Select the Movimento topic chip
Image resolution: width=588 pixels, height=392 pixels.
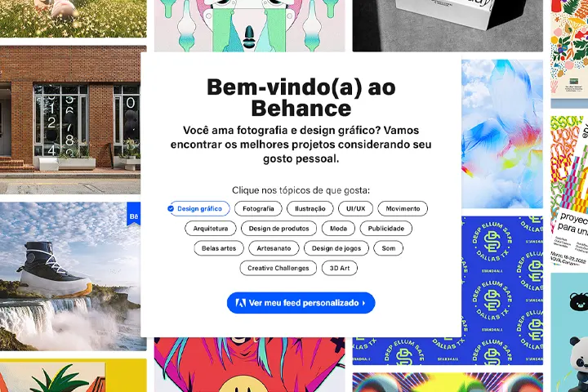click(403, 208)
